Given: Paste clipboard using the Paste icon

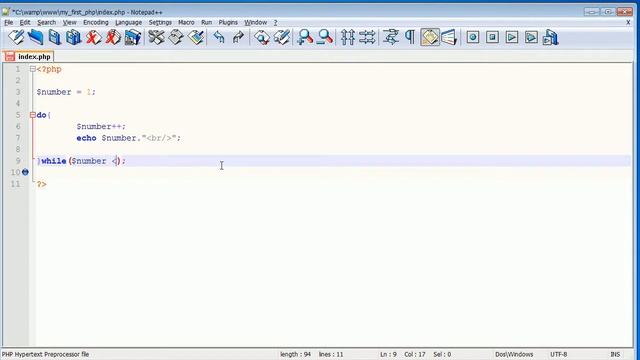Looking at the screenshot, I should (x=196, y=38).
